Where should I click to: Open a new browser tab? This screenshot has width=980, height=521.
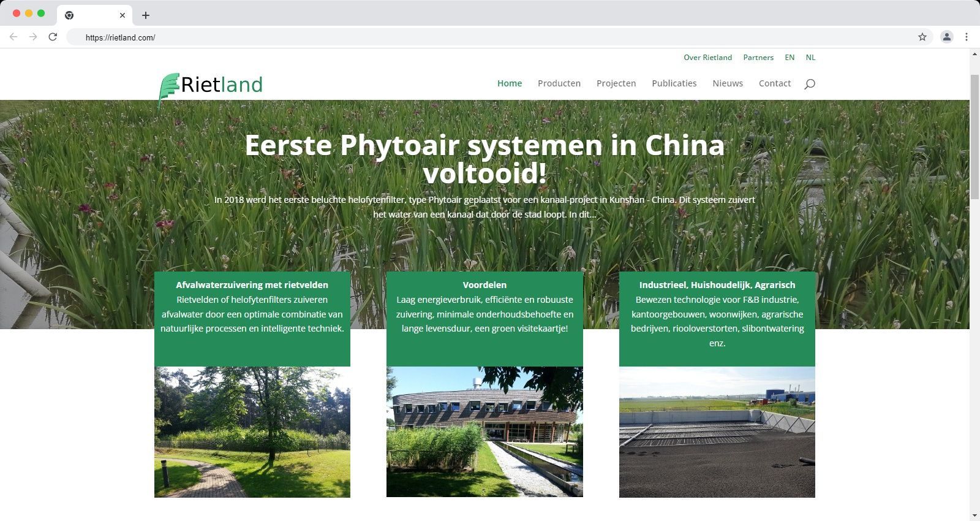(145, 15)
